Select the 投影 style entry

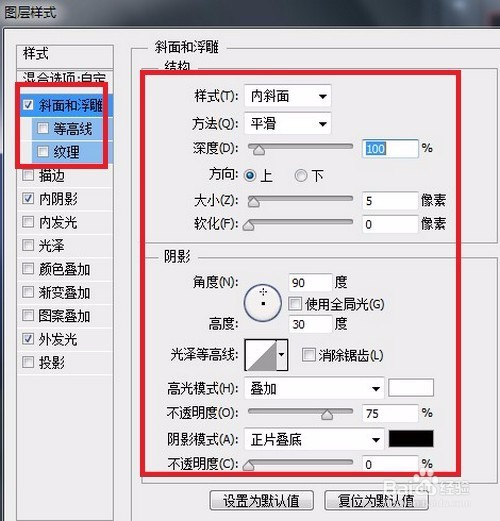tap(52, 362)
